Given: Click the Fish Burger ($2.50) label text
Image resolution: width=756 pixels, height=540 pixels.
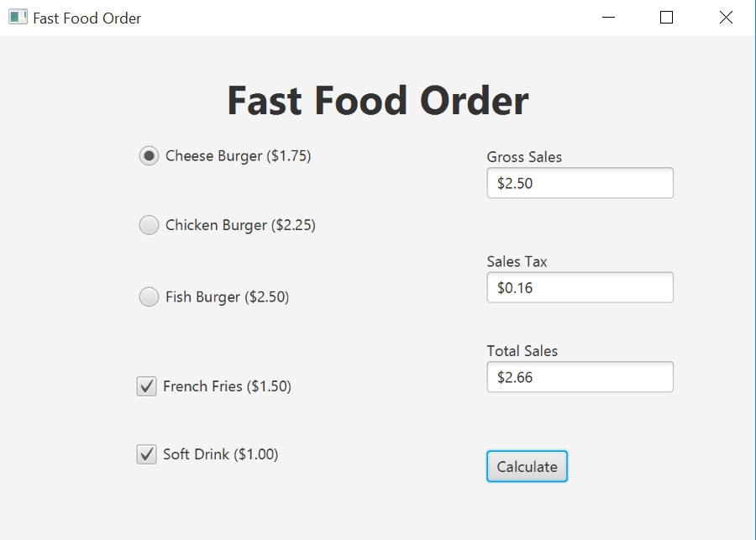Looking at the screenshot, I should pyautogui.click(x=227, y=296).
